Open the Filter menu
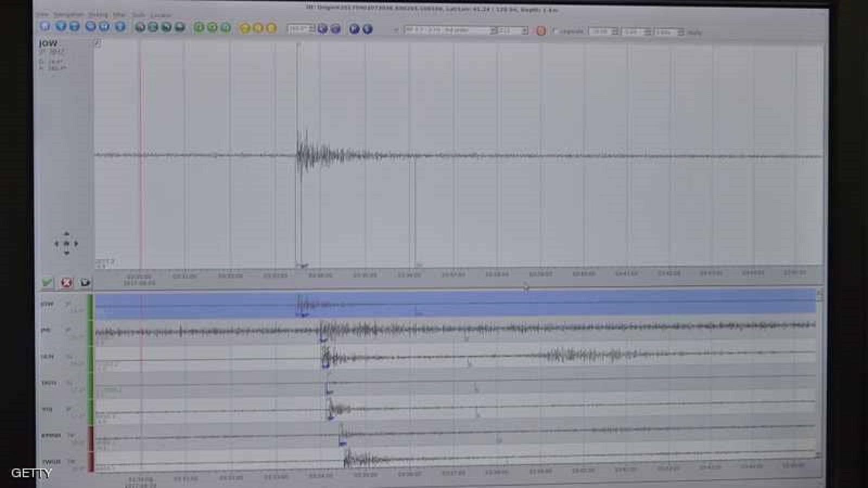868x488 pixels. (119, 15)
